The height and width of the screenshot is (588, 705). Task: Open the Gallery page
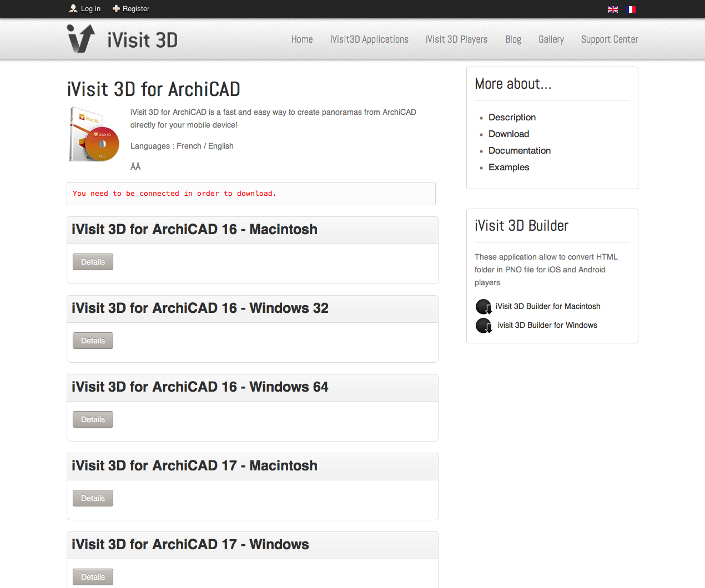(551, 39)
